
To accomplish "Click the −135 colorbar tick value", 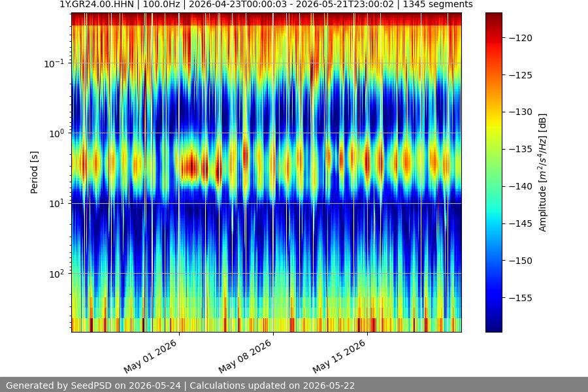I will coord(521,149).
